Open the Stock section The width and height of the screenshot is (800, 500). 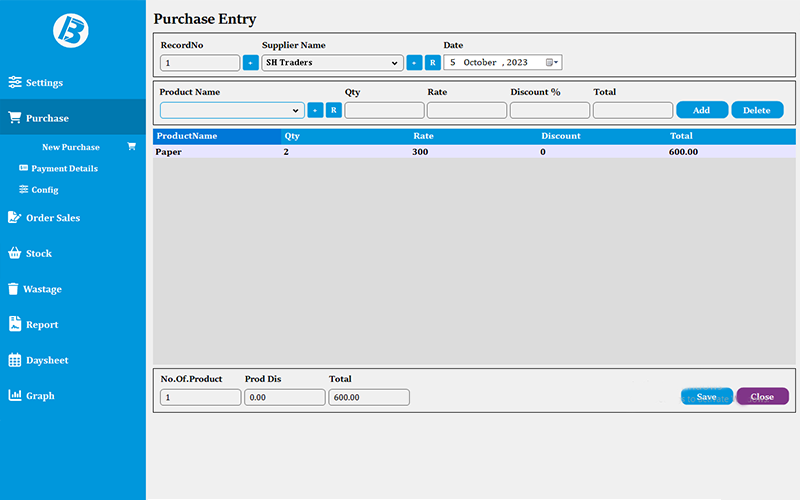pos(30,253)
